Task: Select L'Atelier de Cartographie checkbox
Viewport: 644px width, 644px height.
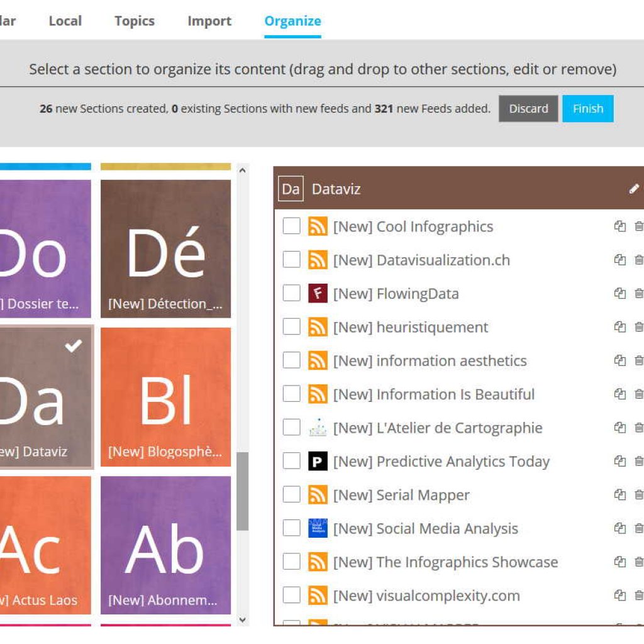Action: [x=291, y=428]
